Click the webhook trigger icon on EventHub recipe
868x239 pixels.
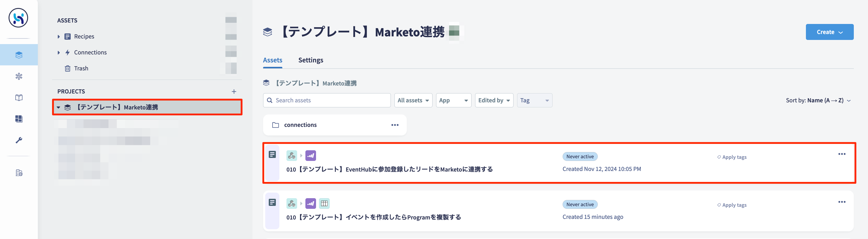coord(292,155)
